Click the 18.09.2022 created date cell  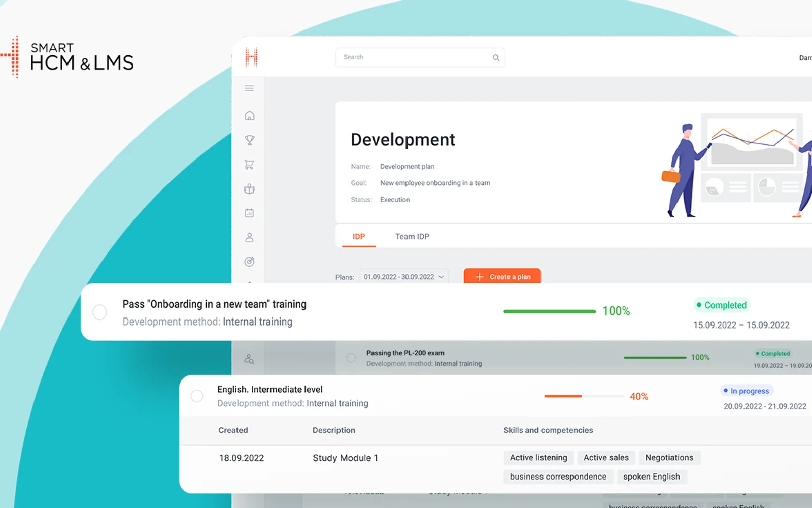[x=242, y=458]
